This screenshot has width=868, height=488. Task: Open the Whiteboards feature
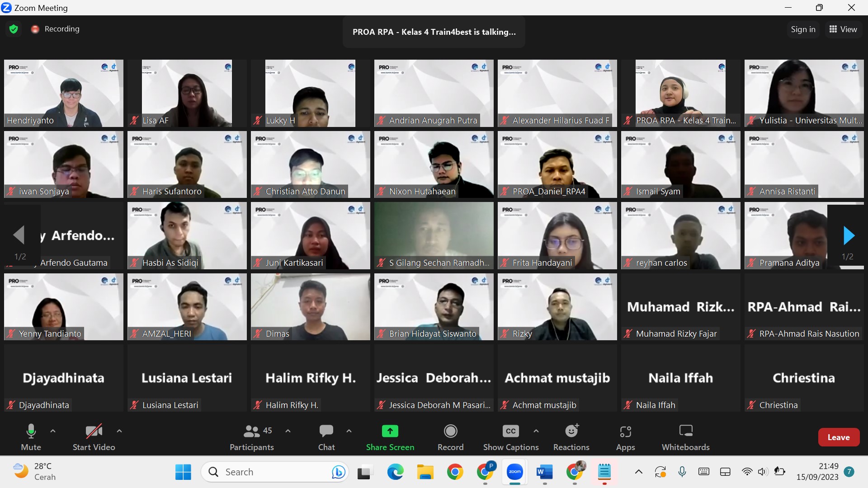click(685, 436)
